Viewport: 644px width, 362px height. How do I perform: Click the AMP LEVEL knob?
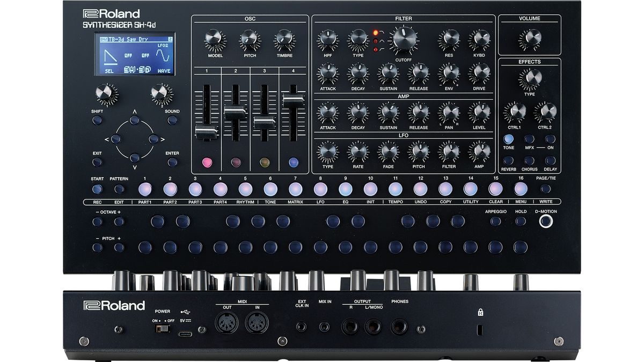coord(479,113)
